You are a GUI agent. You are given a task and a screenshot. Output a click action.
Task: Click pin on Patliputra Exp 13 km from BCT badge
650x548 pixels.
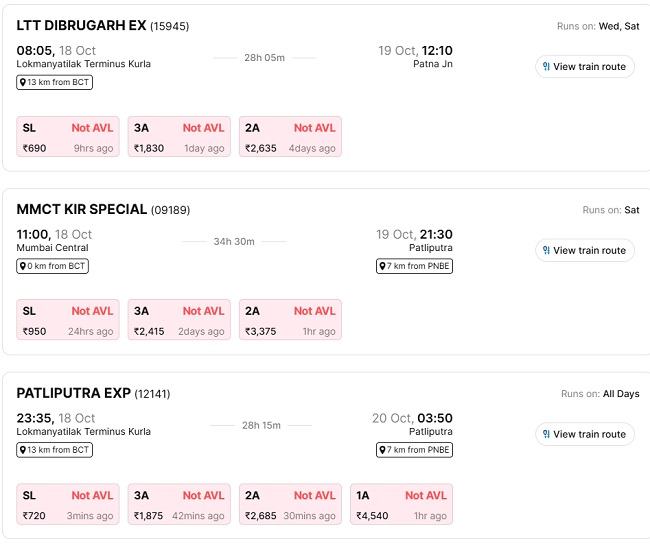click(23, 450)
